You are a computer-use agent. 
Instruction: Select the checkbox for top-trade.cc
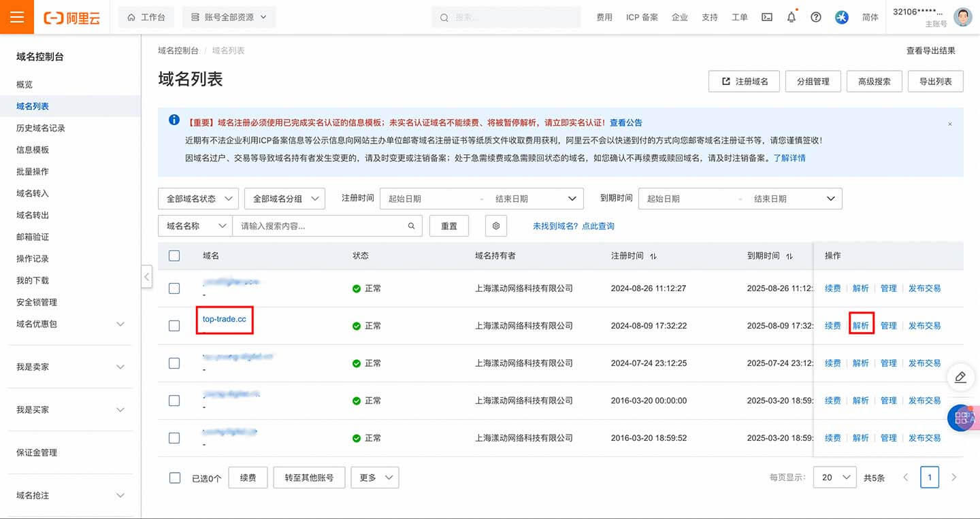(174, 326)
